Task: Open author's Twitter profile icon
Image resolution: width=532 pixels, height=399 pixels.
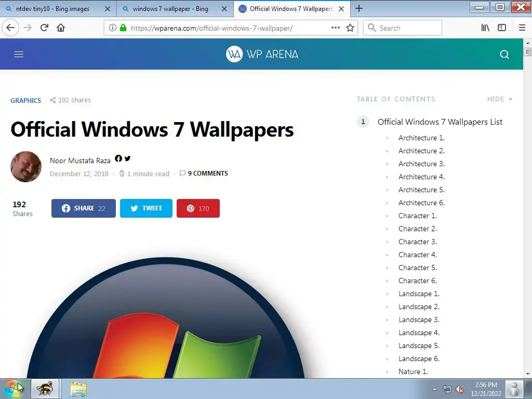Action: tap(128, 158)
